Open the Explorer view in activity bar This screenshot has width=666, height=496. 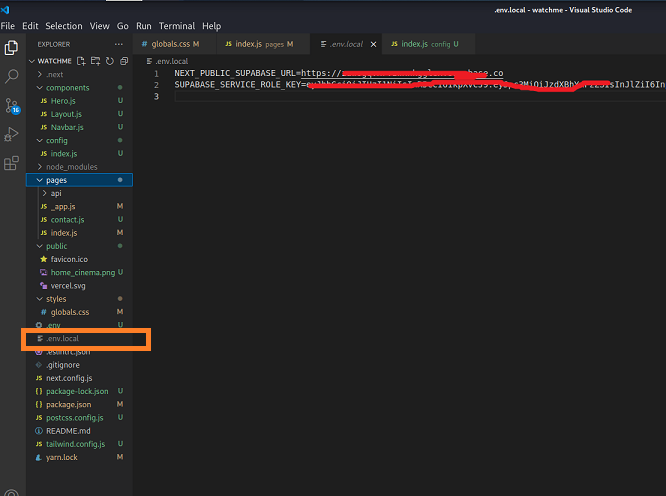click(11, 48)
